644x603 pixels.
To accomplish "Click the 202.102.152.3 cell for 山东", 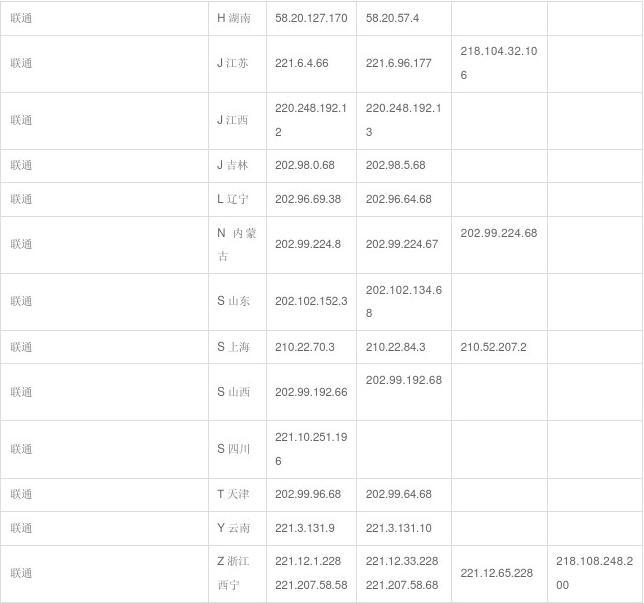I will point(311,301).
